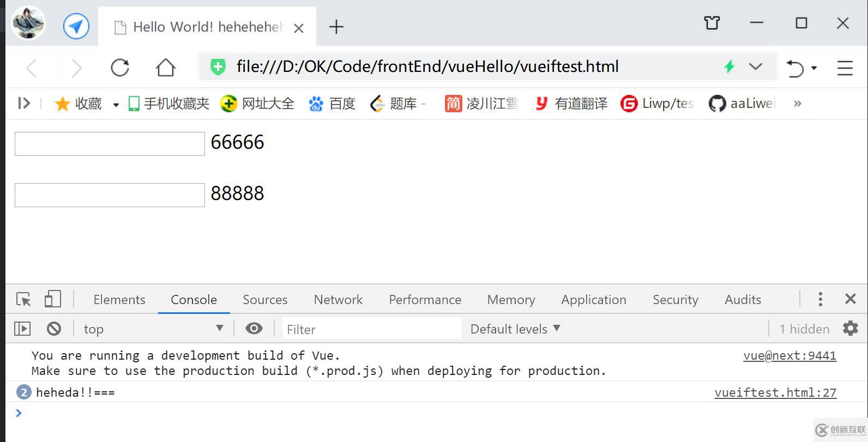Click the undo restore tab icon
Image resolution: width=868 pixels, height=442 pixels.
pyautogui.click(x=795, y=68)
